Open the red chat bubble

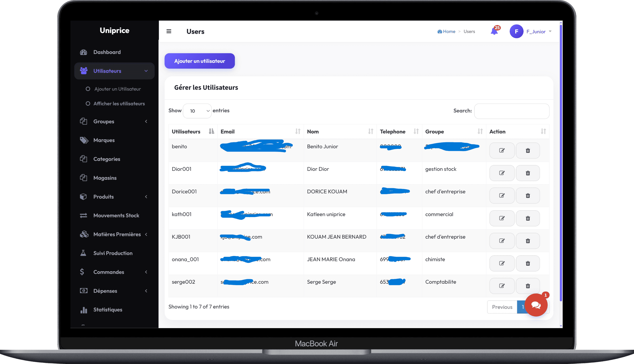tap(536, 305)
